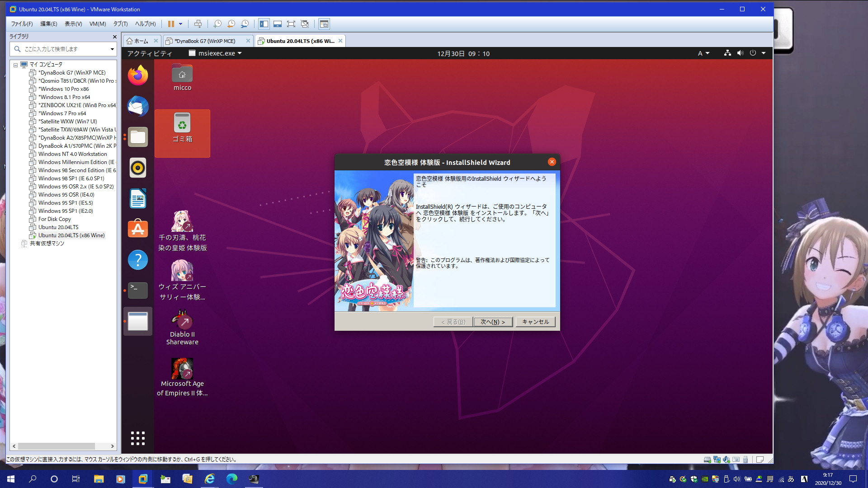This screenshot has height=488, width=868.
Task: Collapse the マイ コンピュータ tree node
Action: [15, 65]
